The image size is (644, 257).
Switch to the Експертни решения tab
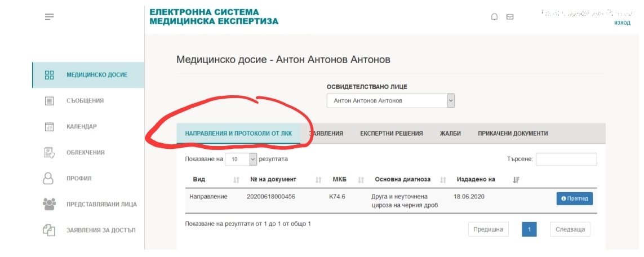tap(392, 134)
